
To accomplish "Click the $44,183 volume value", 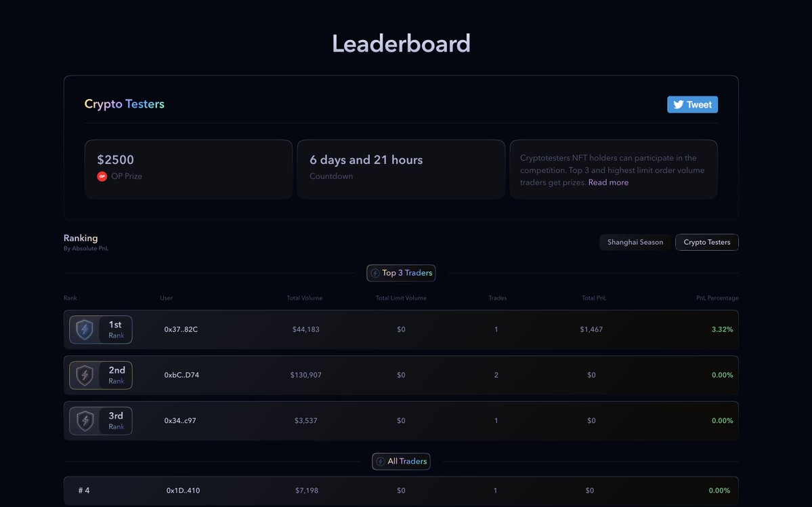I will coord(305,329).
